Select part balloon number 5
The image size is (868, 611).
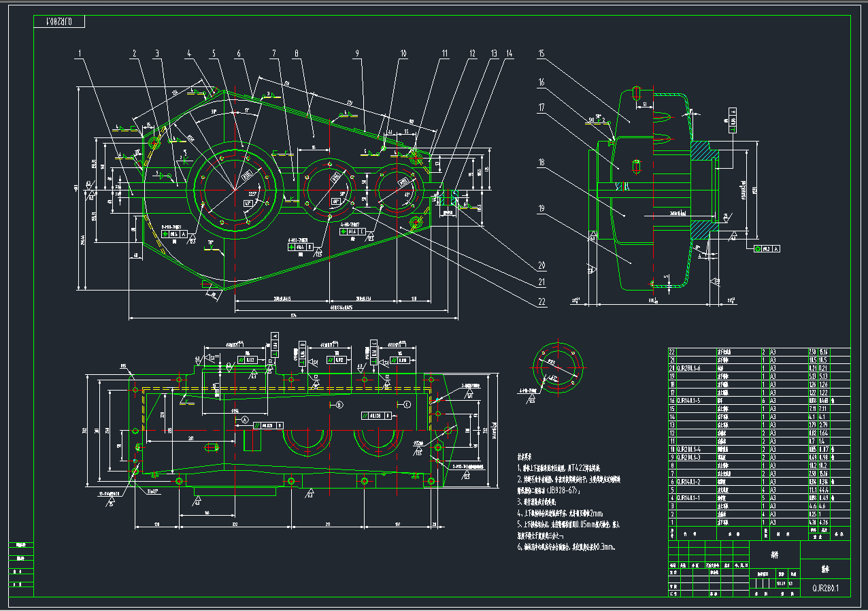pos(213,52)
